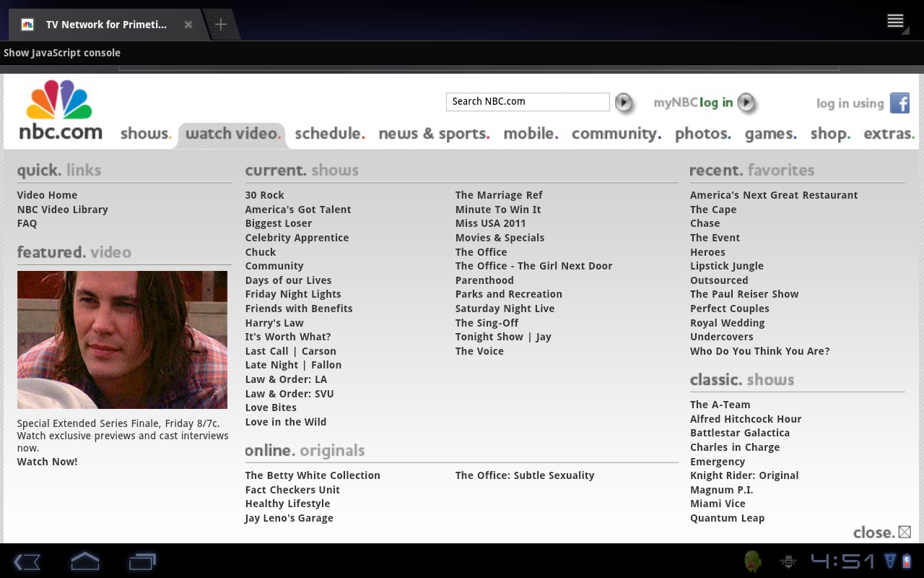Open the community menu
This screenshot has height=578, width=924.
[616, 134]
